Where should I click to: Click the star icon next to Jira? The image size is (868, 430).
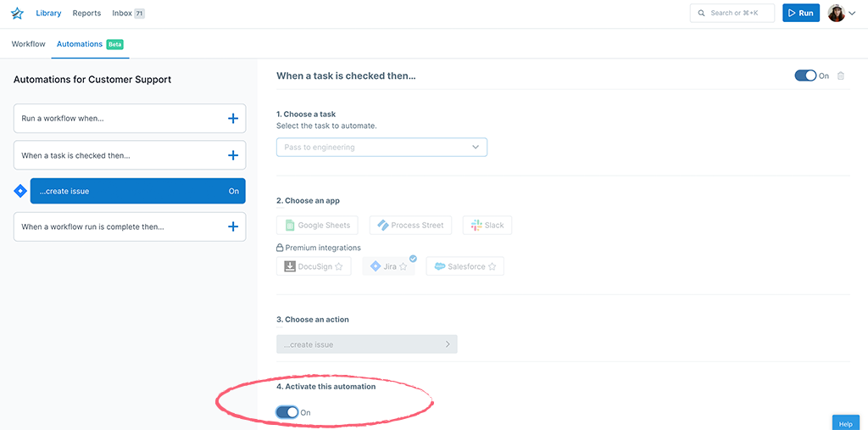click(x=403, y=266)
